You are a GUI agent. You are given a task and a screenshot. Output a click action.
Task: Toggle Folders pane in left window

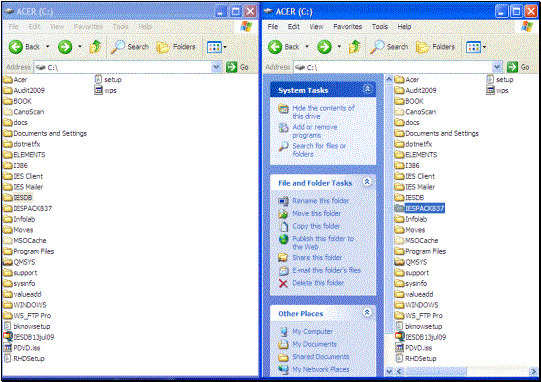[176, 47]
